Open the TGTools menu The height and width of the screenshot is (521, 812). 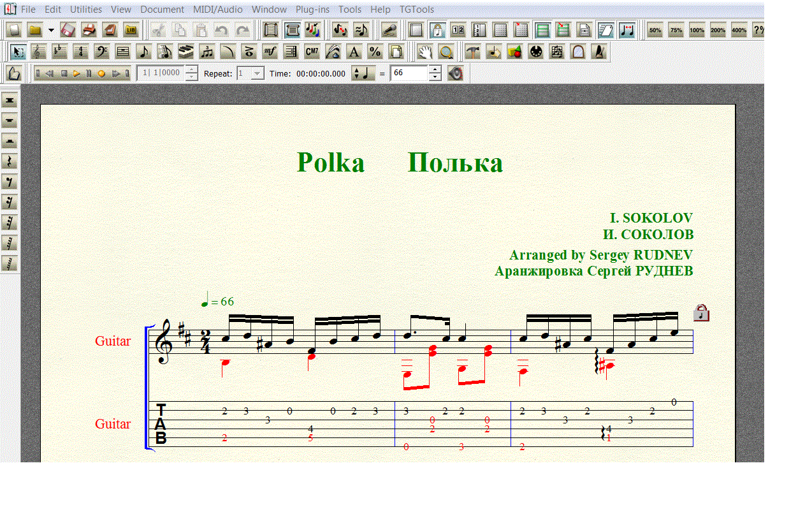(417, 10)
